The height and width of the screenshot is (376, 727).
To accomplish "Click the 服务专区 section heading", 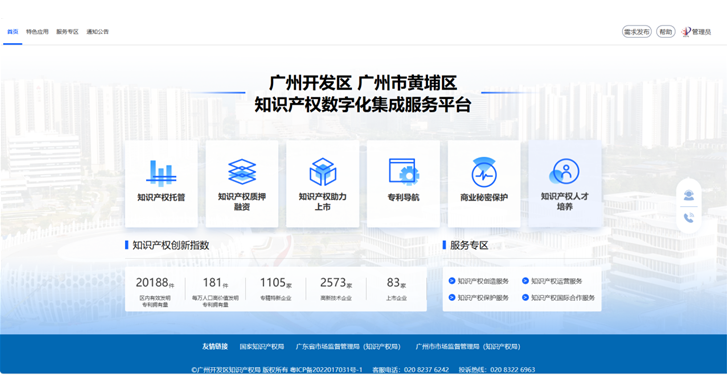I will click(469, 245).
